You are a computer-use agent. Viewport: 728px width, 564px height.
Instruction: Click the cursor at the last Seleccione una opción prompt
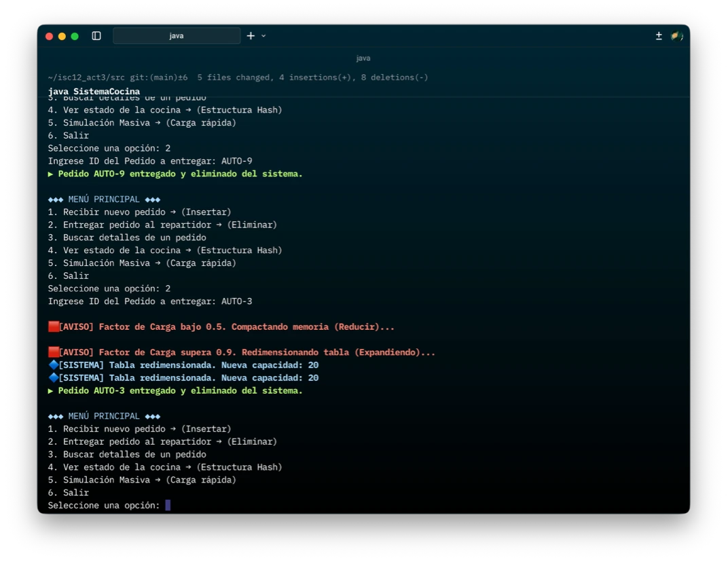pyautogui.click(x=168, y=506)
